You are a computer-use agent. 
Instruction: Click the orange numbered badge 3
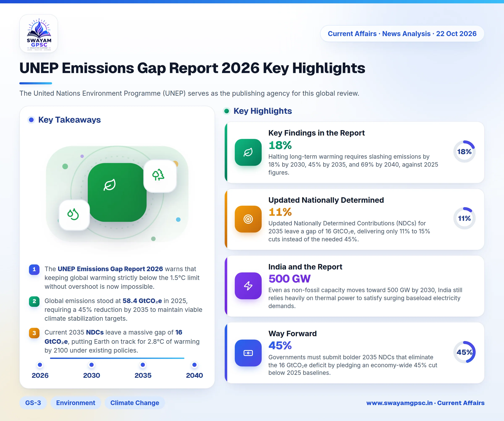tap(34, 333)
